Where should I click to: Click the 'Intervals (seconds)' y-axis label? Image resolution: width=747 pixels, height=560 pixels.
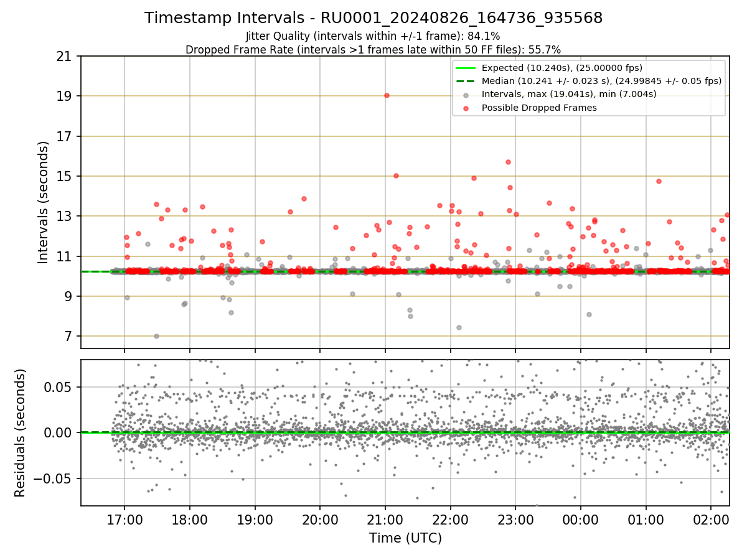[44, 202]
